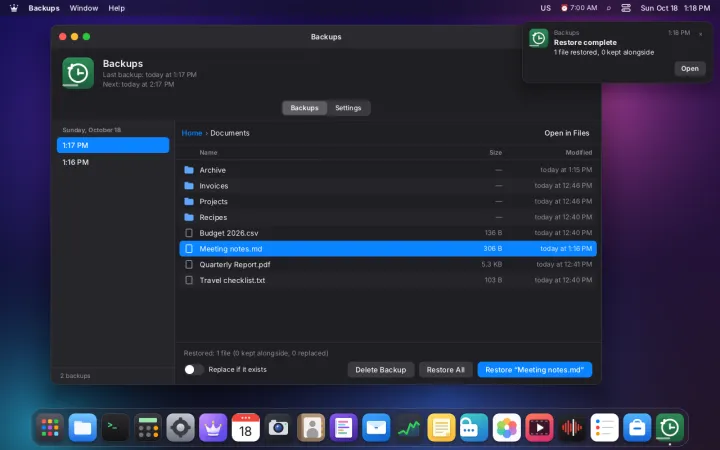
Task: Click the Archive folder icon
Action: point(189,170)
